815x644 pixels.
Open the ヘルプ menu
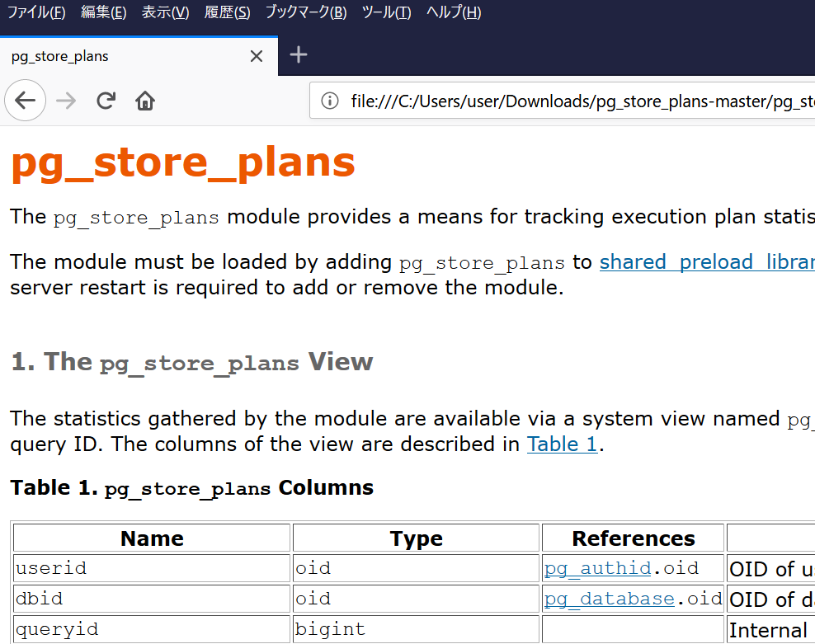click(453, 12)
